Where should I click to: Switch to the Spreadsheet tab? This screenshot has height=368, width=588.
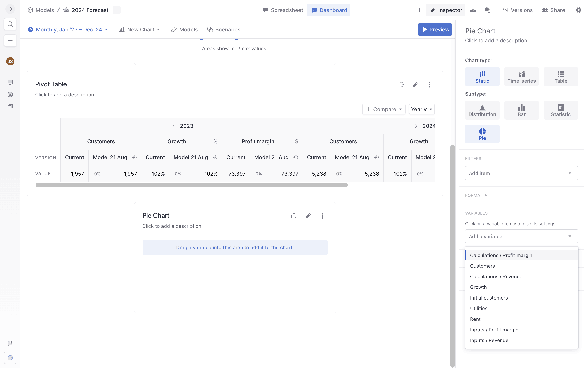click(283, 10)
